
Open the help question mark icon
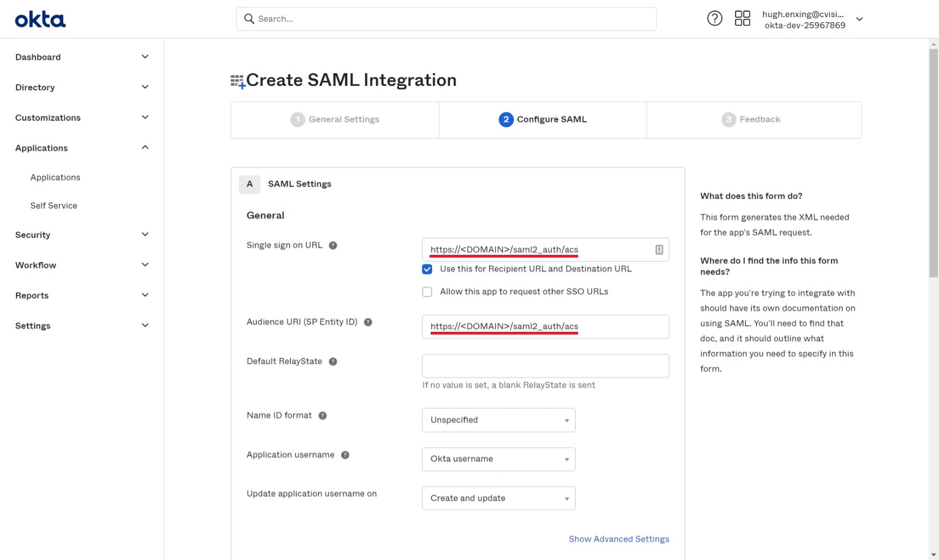tap(715, 19)
